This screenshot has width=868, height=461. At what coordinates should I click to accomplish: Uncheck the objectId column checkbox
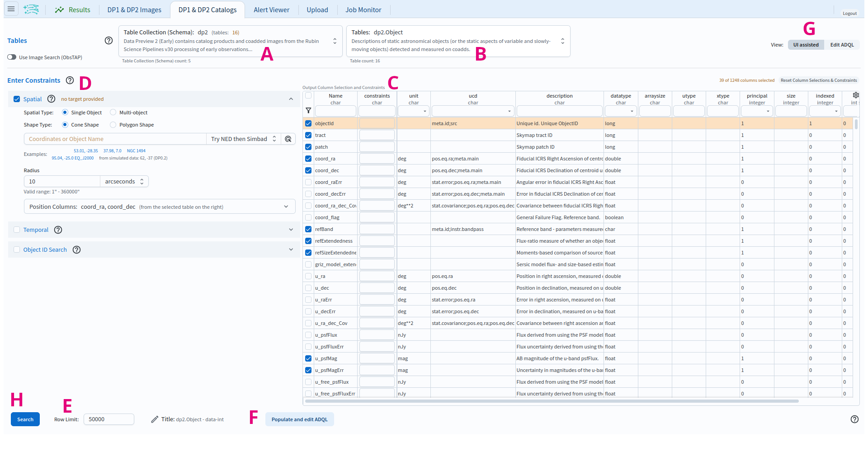308,123
